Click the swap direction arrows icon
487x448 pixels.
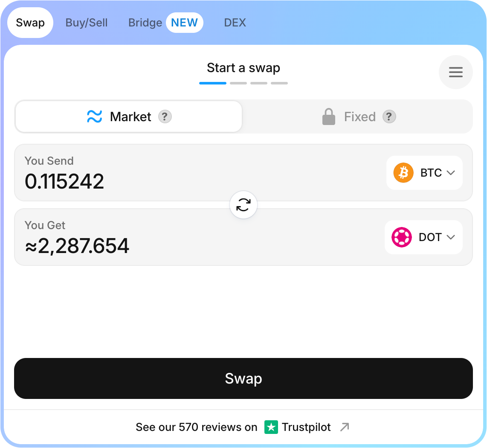[243, 205]
